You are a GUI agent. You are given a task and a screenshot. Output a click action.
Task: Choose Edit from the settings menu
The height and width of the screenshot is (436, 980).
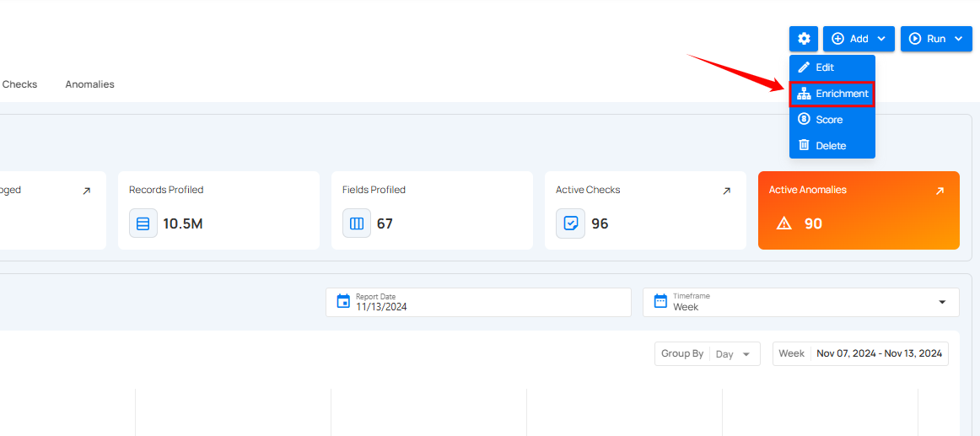832,67
